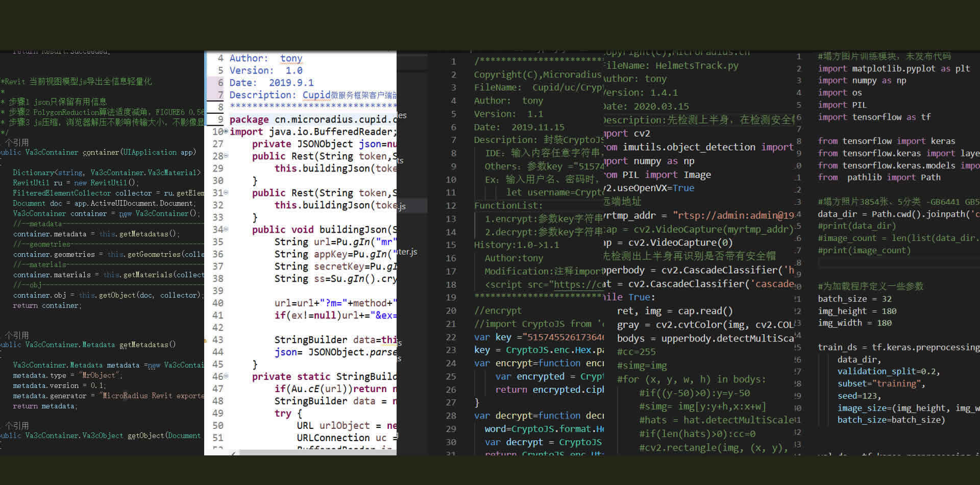
Task: Click 'seed=123,' line
Action: click(859, 396)
